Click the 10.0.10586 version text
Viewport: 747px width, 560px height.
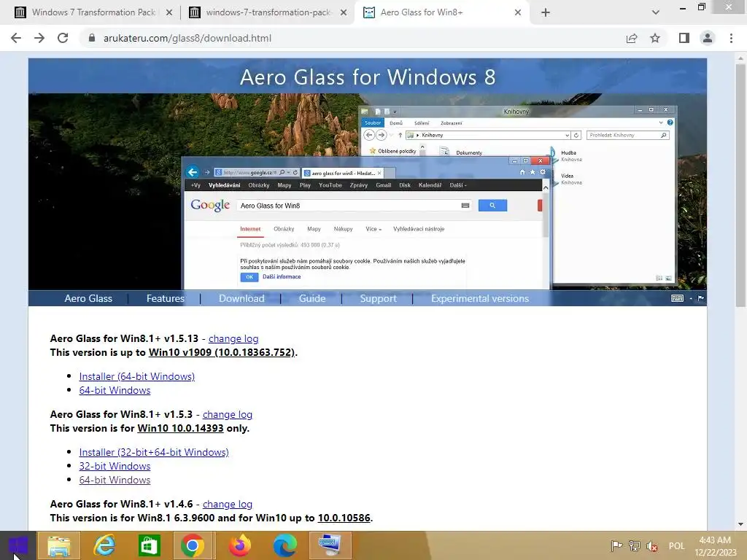click(344, 518)
